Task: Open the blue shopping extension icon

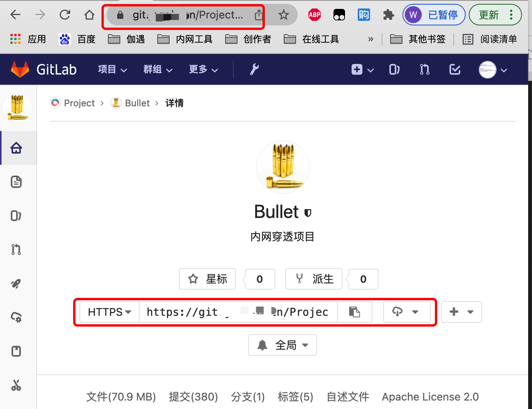Action: 364,15
